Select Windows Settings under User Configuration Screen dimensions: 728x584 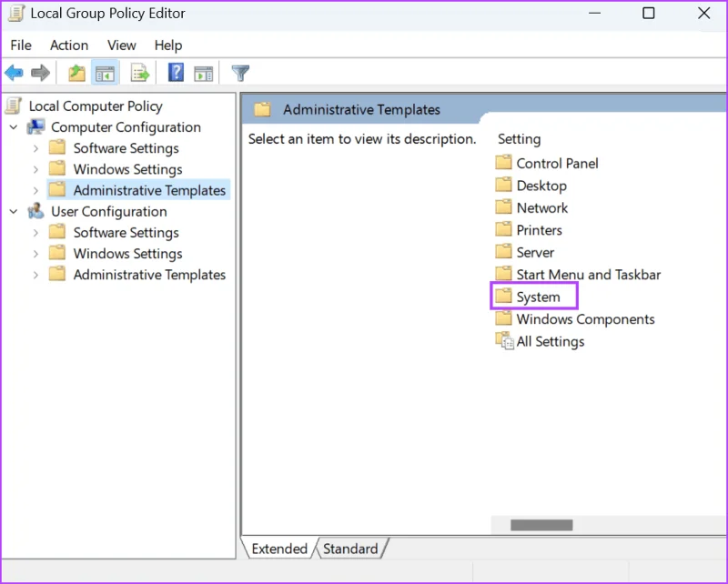tap(127, 254)
